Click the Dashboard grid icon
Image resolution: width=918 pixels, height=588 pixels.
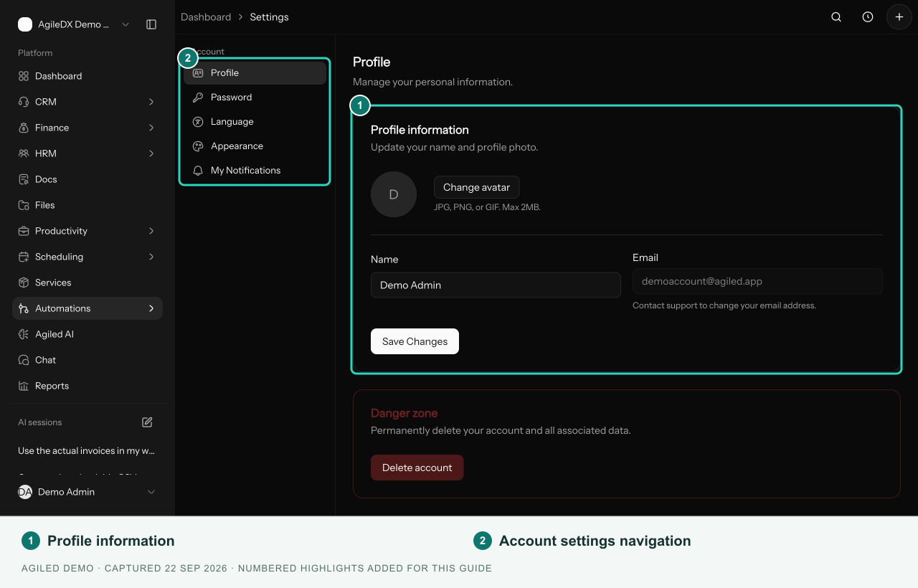24,76
